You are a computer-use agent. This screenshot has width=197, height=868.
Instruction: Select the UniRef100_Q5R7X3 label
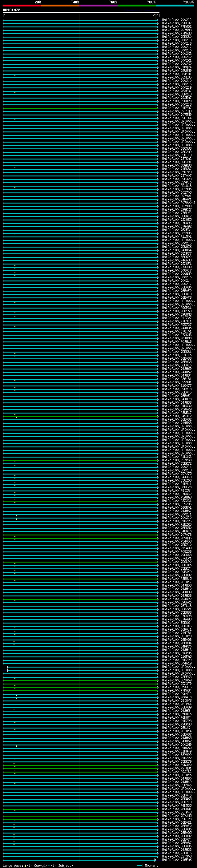[x=177, y=172]
